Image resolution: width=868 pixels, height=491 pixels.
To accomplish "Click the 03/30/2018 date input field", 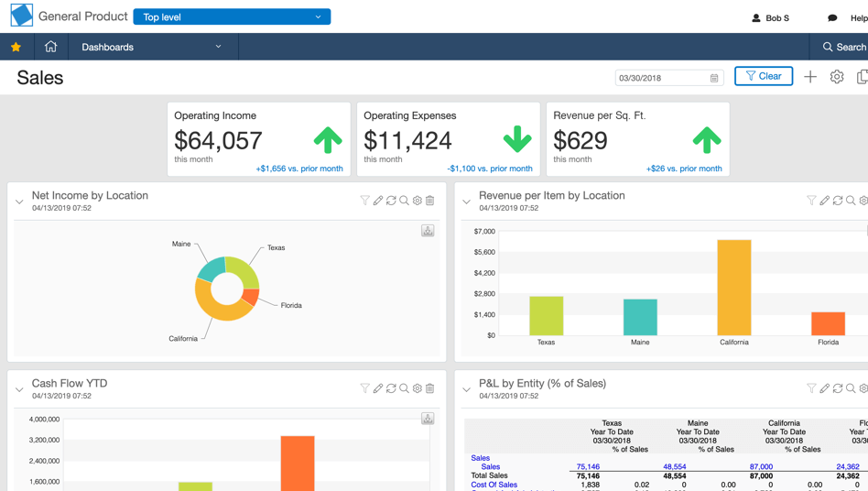I will click(663, 78).
